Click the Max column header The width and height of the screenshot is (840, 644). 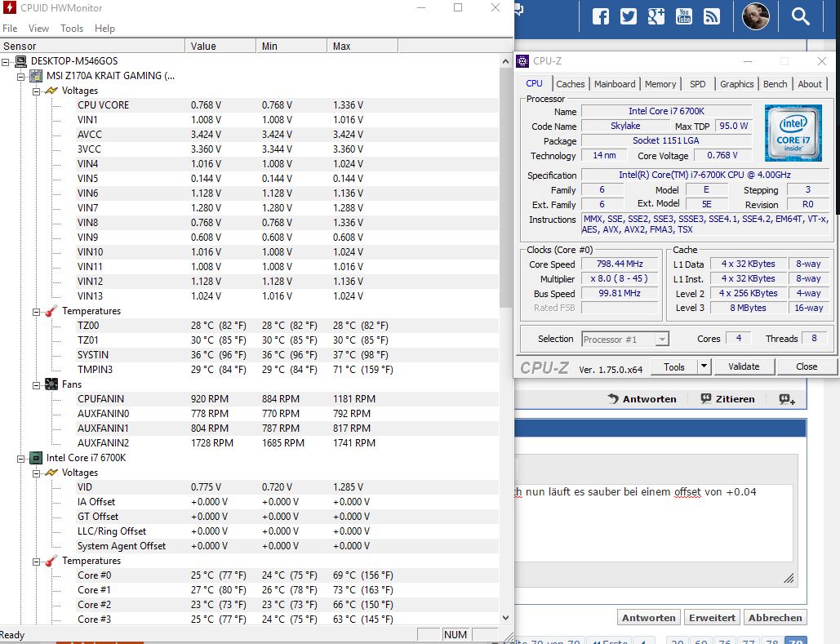[x=362, y=46]
